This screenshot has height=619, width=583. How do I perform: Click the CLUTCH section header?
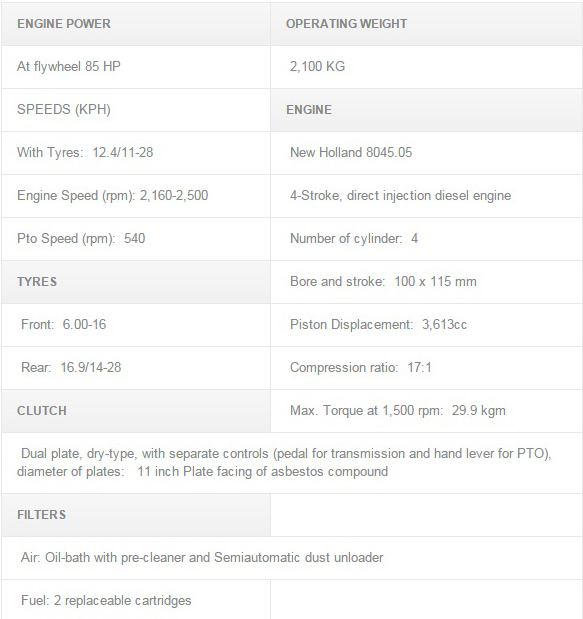pyautogui.click(x=136, y=411)
